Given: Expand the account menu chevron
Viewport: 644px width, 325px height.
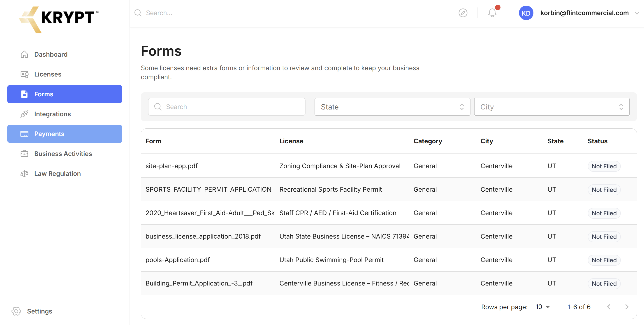Looking at the screenshot, I should [x=637, y=13].
